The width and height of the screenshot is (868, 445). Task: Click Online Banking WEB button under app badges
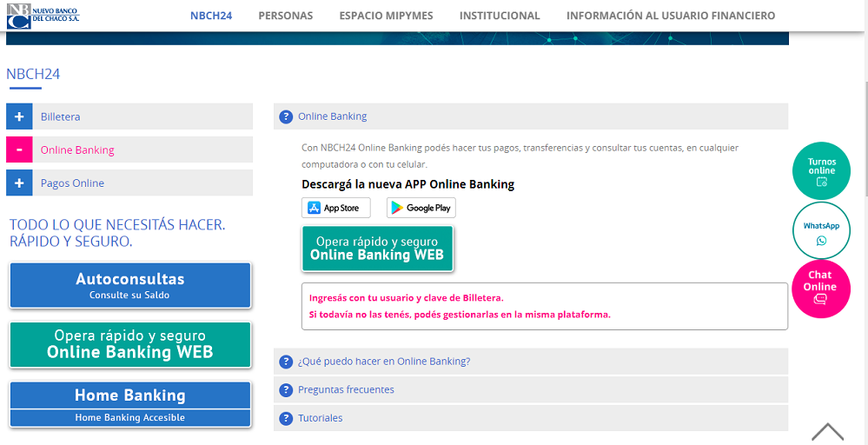click(x=378, y=249)
